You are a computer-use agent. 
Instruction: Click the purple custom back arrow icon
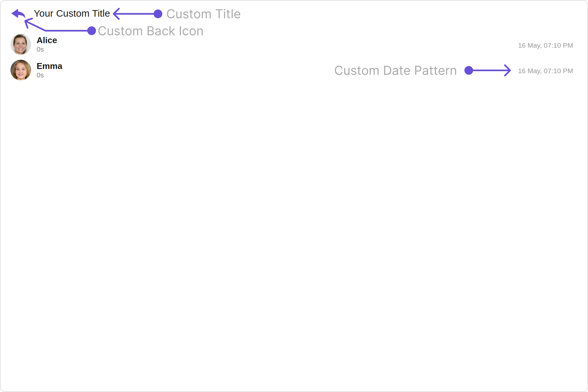tap(18, 14)
